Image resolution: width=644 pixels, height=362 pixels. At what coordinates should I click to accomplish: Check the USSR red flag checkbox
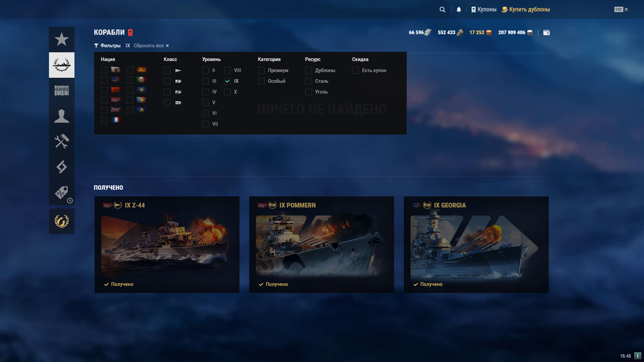[104, 90]
